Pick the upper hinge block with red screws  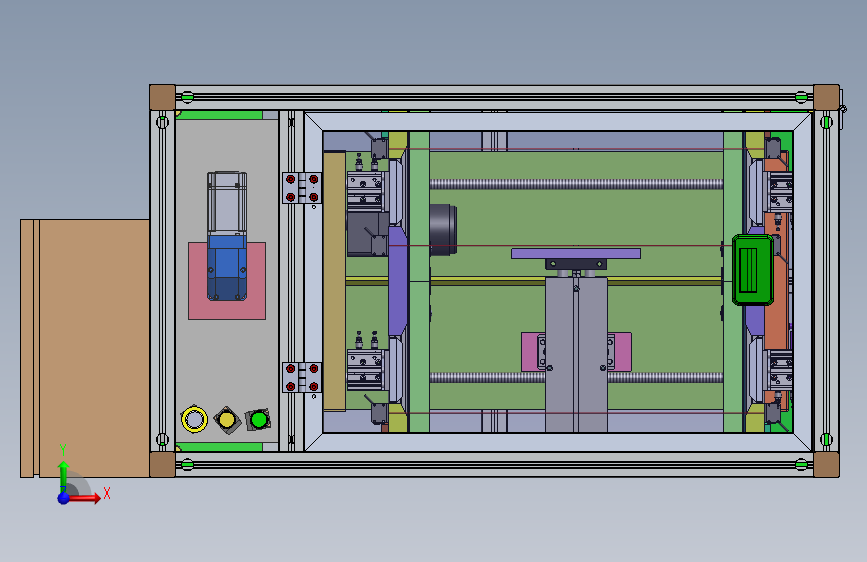pos(302,188)
